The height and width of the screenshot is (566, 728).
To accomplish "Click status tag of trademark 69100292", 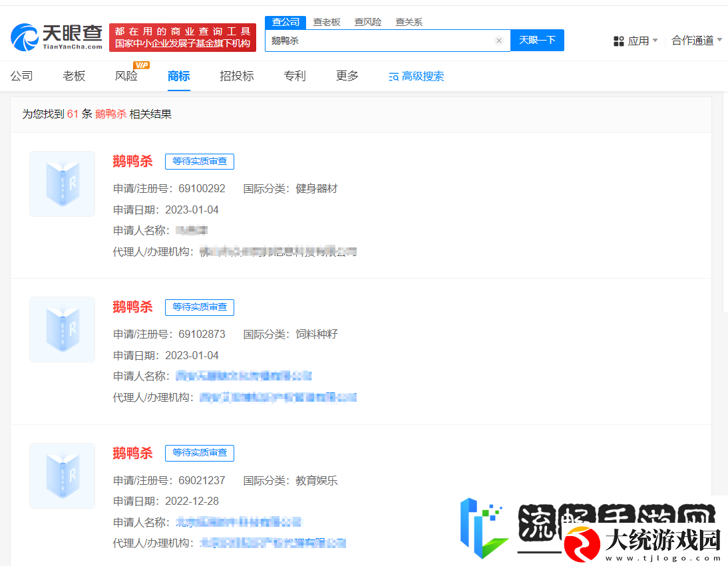I will (x=200, y=162).
